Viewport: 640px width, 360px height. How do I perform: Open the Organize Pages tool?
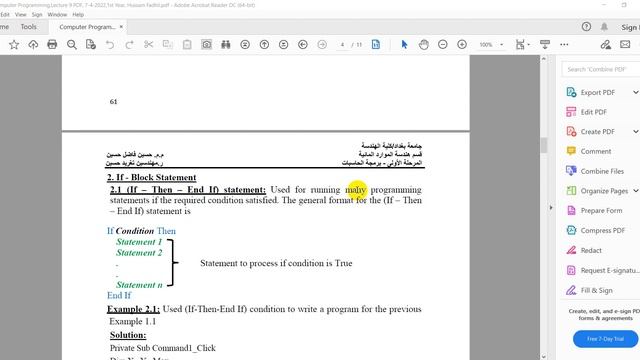coord(597,191)
